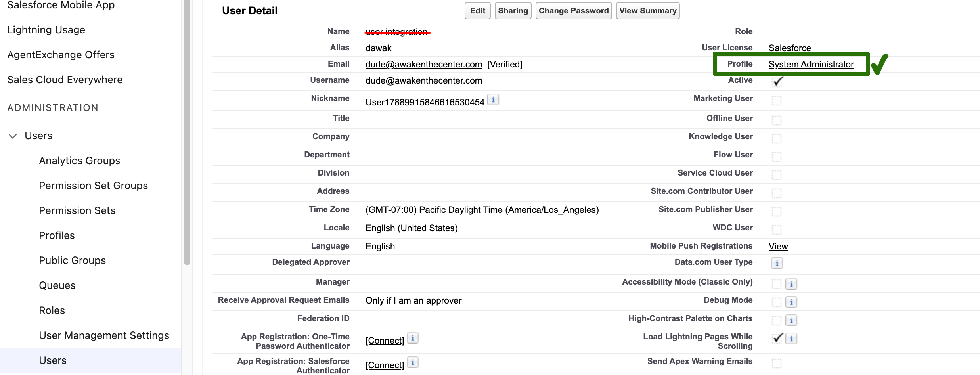Open User Management Settings

point(104,335)
